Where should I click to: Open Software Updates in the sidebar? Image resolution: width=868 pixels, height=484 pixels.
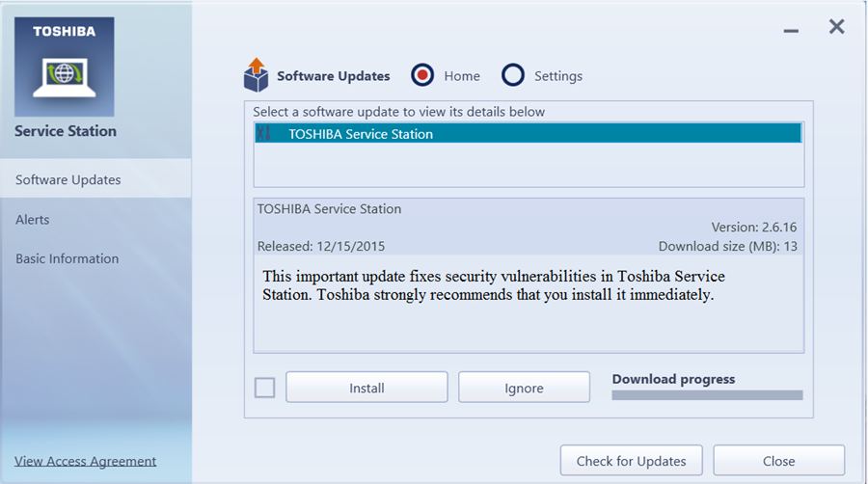68,180
